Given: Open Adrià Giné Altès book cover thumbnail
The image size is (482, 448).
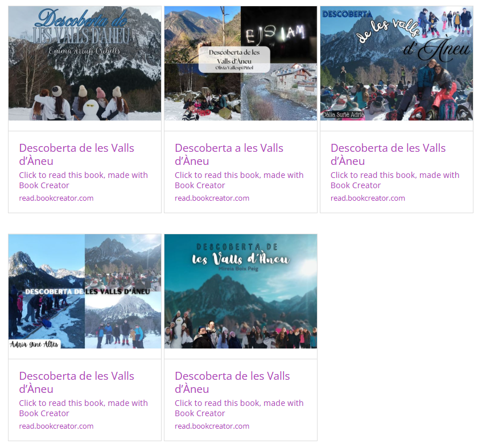Looking at the screenshot, I should (85, 291).
